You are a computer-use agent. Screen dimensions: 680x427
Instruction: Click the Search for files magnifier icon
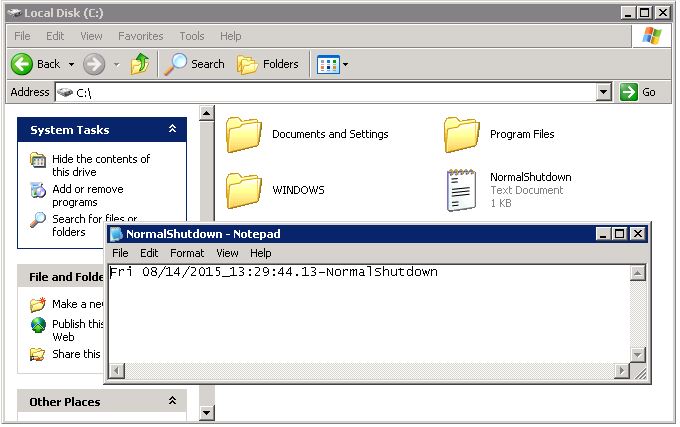[38, 220]
